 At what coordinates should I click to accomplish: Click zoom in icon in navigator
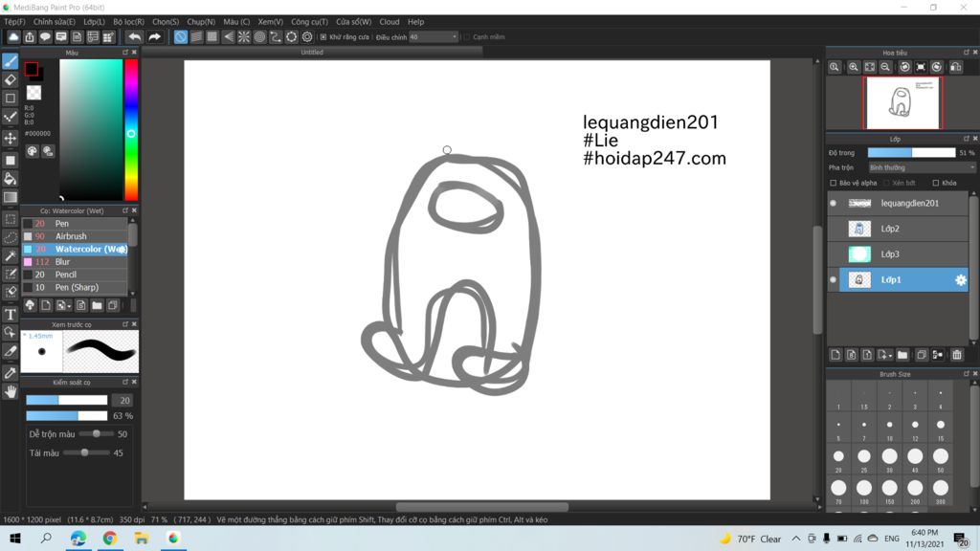(x=853, y=67)
